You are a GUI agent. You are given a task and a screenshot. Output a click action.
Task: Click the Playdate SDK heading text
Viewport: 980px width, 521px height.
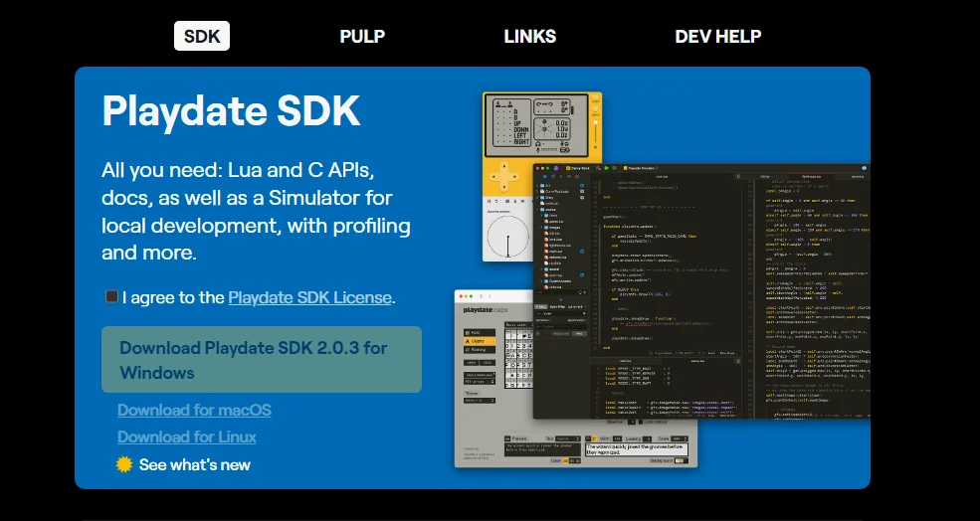pos(231,111)
